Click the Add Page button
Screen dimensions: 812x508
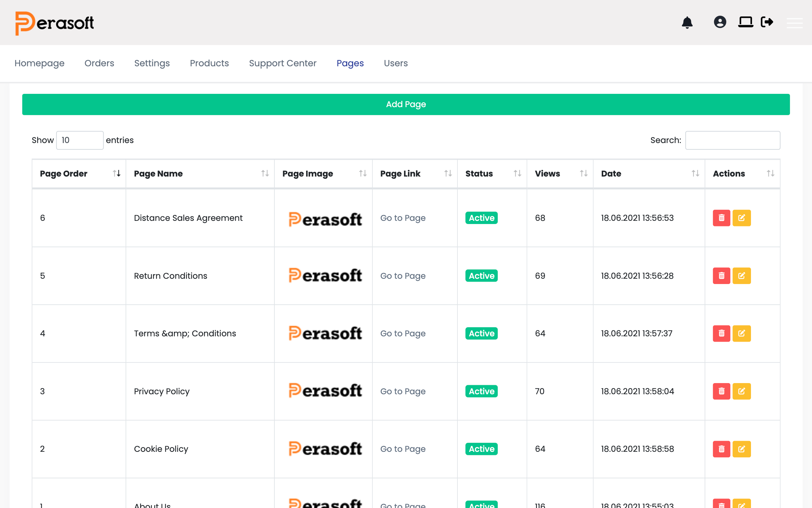coord(406,104)
